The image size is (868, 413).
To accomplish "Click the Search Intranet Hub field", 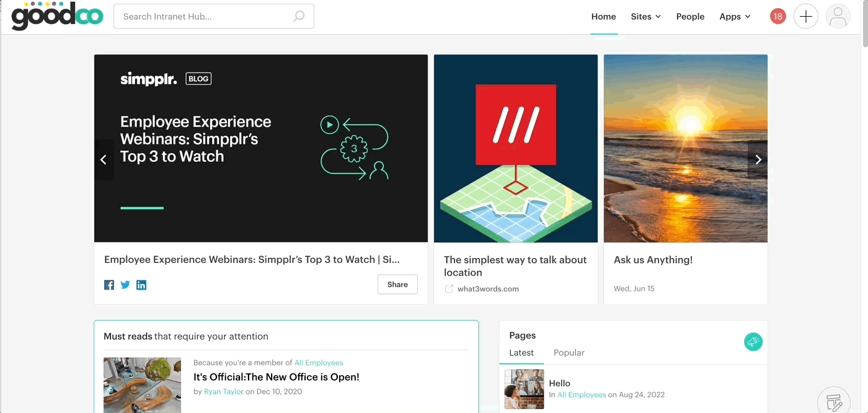I will pos(205,17).
